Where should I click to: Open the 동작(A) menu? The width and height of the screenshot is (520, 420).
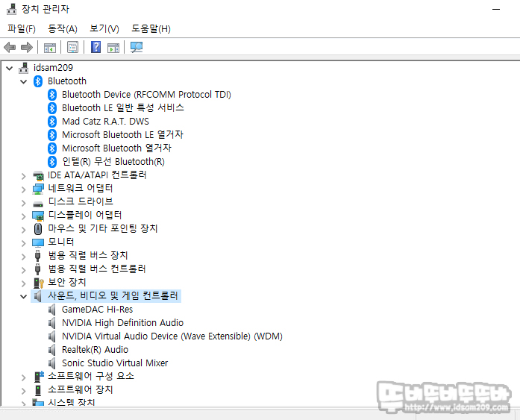(63, 29)
